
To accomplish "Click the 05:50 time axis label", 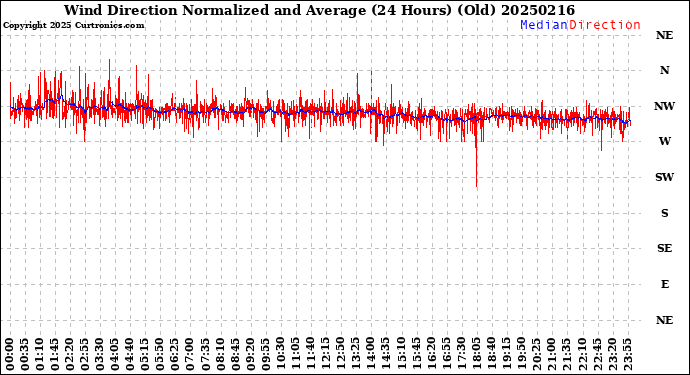I will coord(160,354).
